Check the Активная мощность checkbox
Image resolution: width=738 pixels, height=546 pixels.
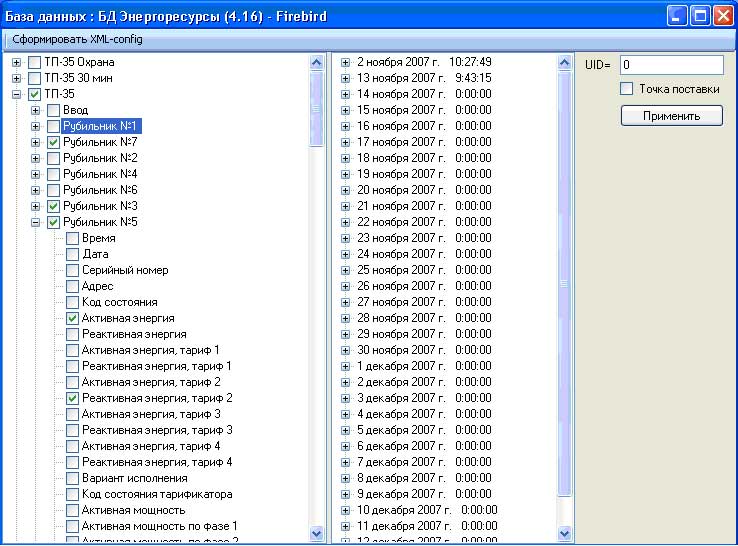point(72,510)
